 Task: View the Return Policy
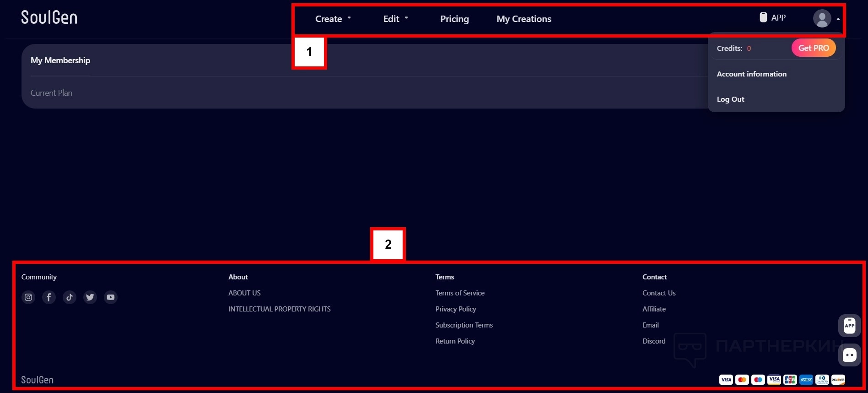pyautogui.click(x=455, y=341)
